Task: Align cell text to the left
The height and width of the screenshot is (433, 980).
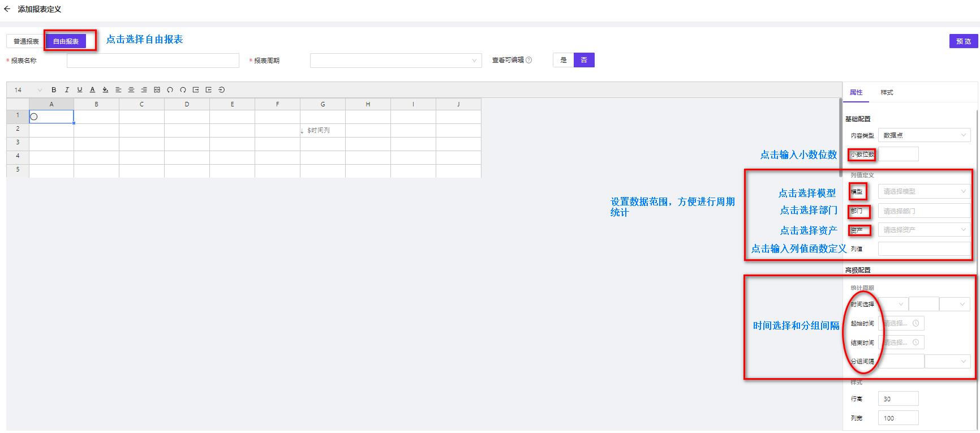Action: click(118, 90)
